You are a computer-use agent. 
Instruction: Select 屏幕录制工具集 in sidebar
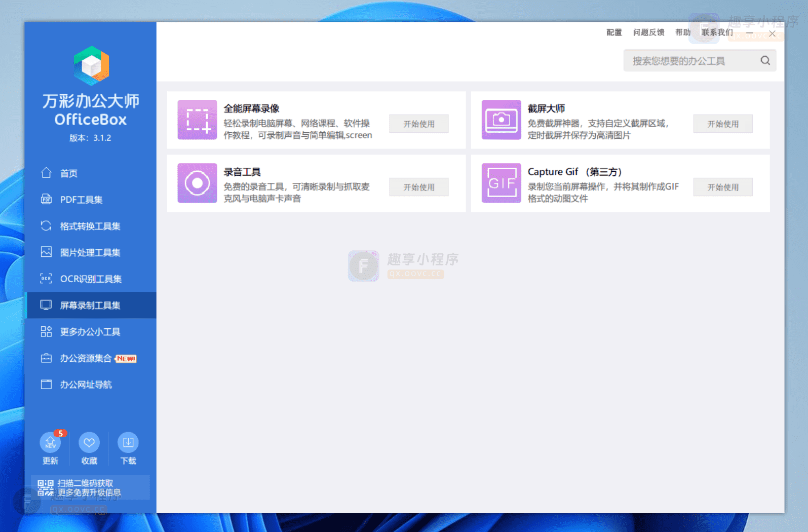click(92, 305)
